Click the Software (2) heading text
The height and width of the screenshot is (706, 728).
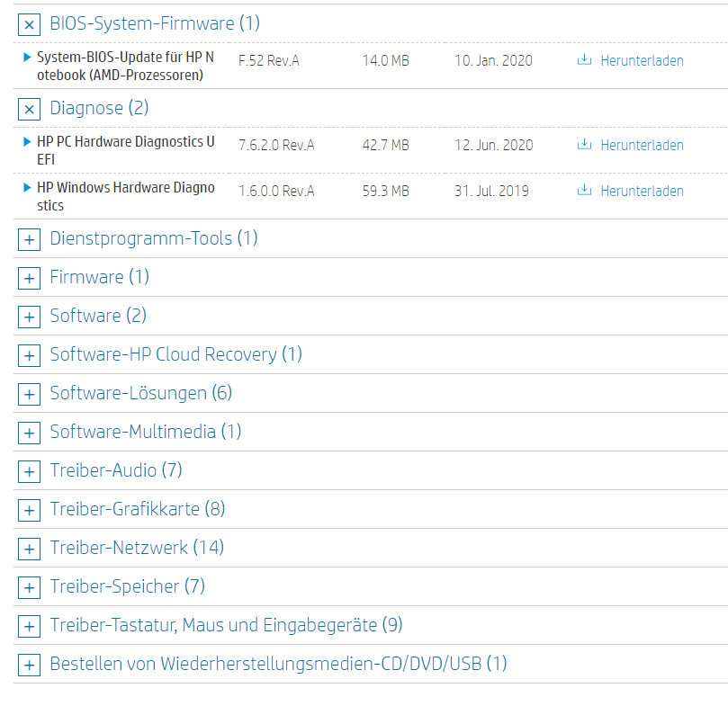coord(98,316)
